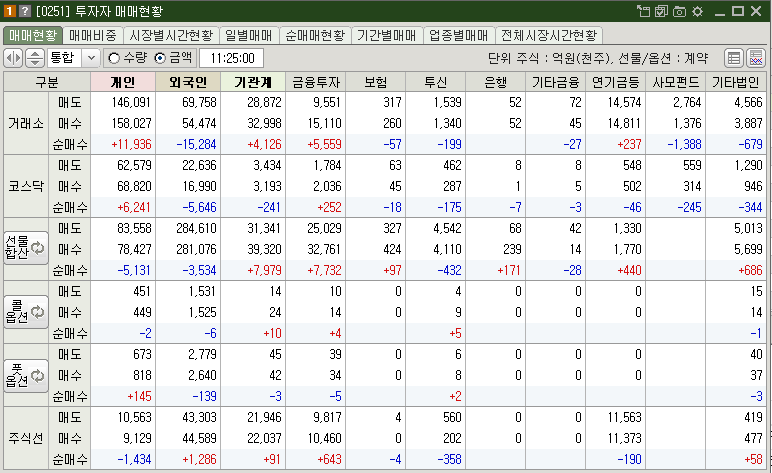
Task: Click 주식선 개인 net value -1,434
Action: coord(133,459)
